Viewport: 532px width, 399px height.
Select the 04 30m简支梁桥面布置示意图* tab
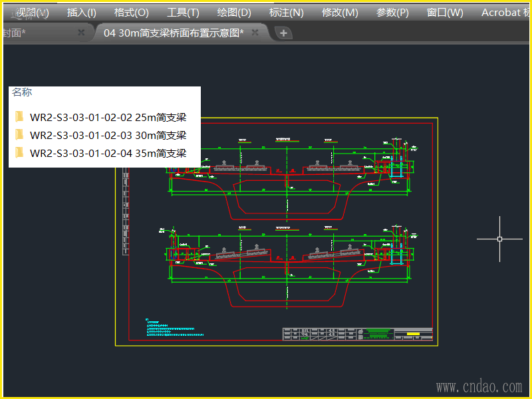174,33
